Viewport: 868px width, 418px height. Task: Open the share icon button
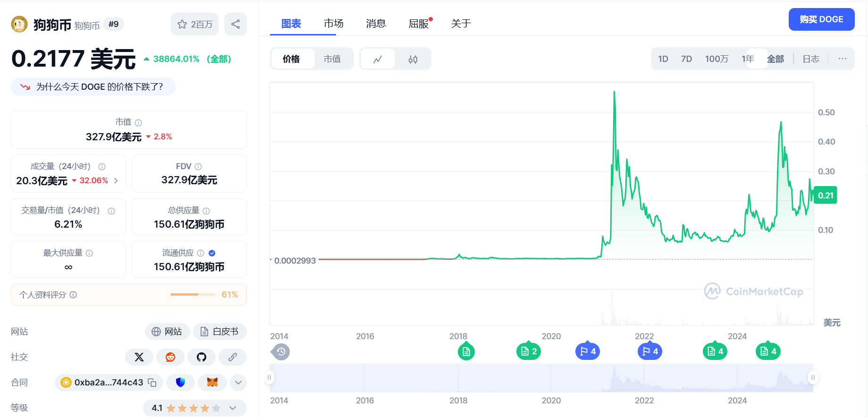236,24
